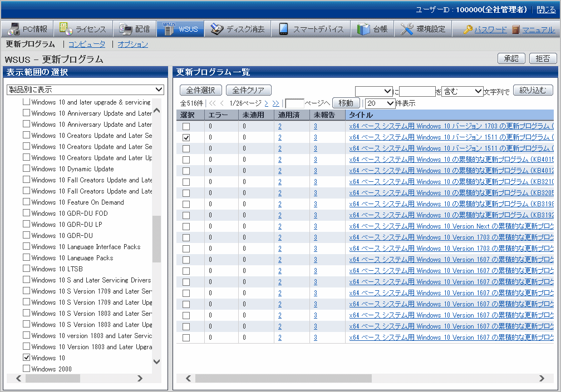The width and height of the screenshot is (561, 392).
Task: Click the 絞り込む filter button
Action: [x=533, y=91]
